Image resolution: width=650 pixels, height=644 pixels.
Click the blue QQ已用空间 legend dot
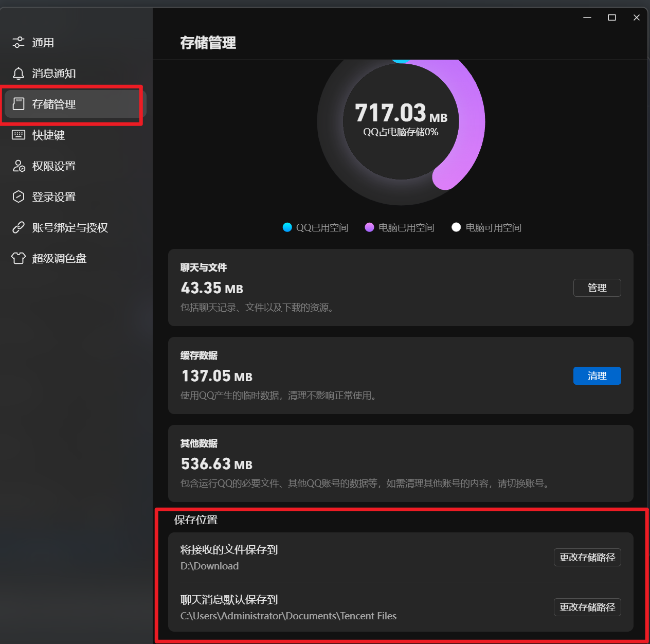coord(287,227)
